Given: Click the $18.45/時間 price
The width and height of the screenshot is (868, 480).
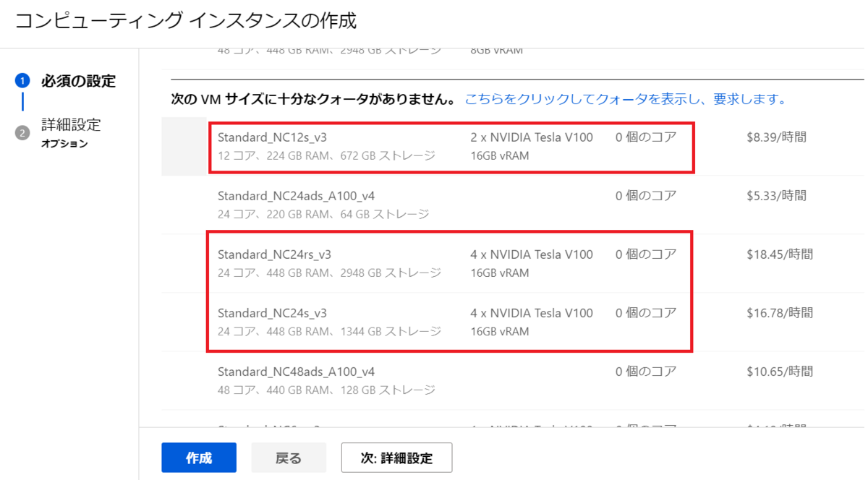Looking at the screenshot, I should pyautogui.click(x=780, y=254).
